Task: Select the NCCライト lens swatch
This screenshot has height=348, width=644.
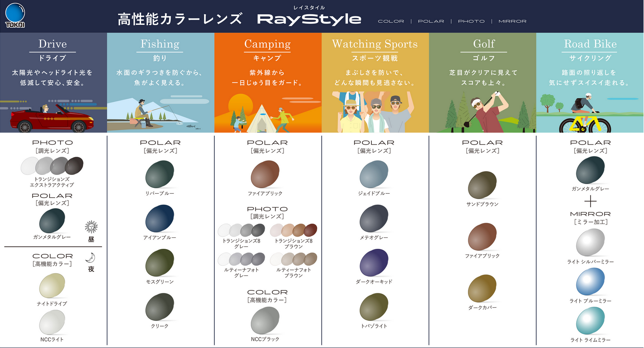Action: click(52, 322)
